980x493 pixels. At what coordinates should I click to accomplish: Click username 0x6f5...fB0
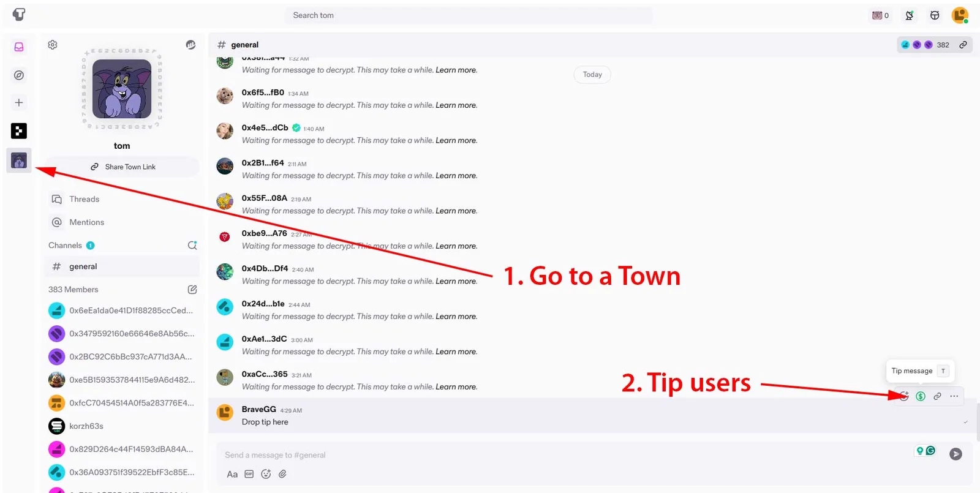pos(263,92)
